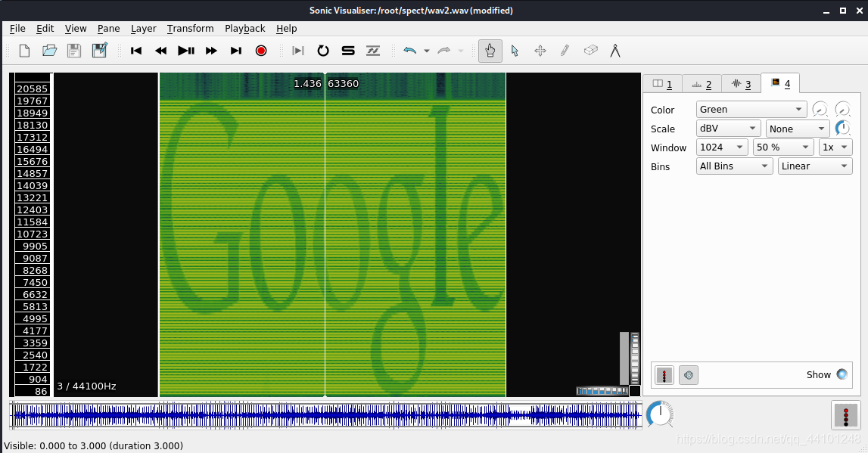868x453 pixels.
Task: Click the waveform overview strip
Action: pos(325,415)
